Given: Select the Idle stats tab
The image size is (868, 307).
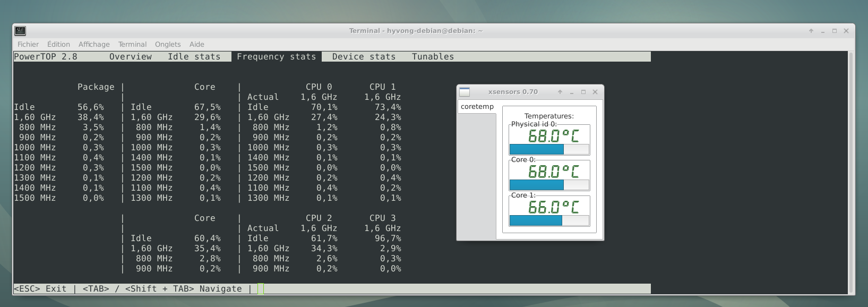Looking at the screenshot, I should point(194,57).
